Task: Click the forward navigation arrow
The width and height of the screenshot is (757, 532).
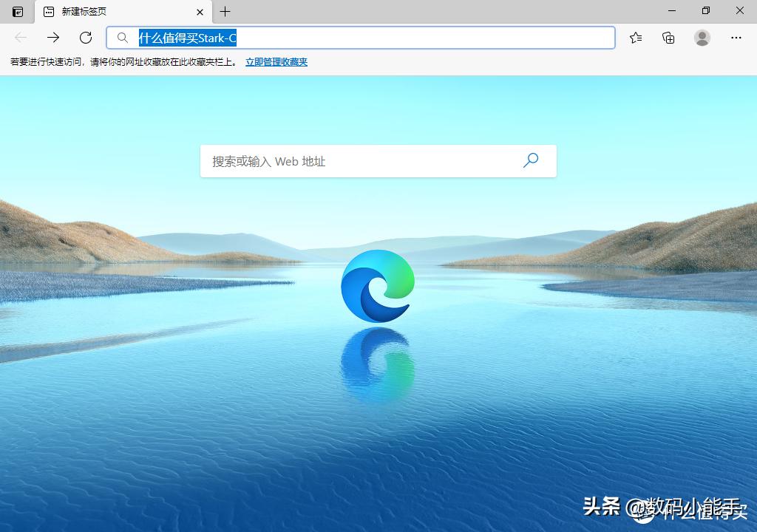Action: [x=53, y=37]
